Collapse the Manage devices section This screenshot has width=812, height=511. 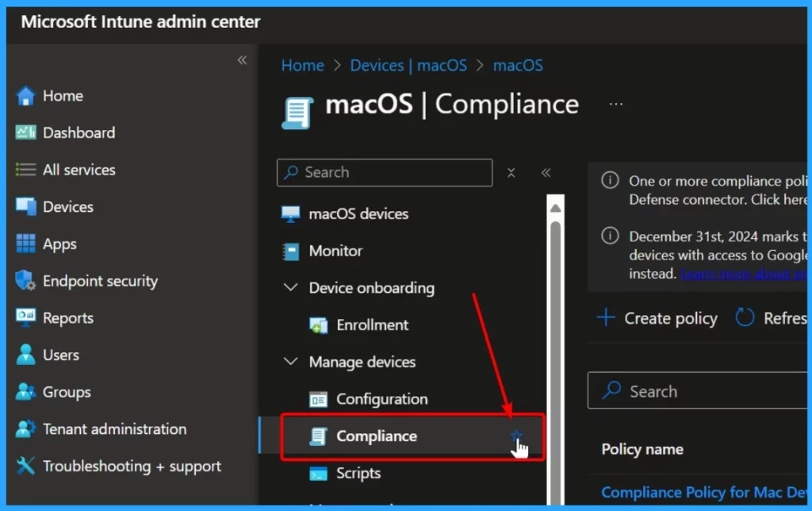click(290, 361)
